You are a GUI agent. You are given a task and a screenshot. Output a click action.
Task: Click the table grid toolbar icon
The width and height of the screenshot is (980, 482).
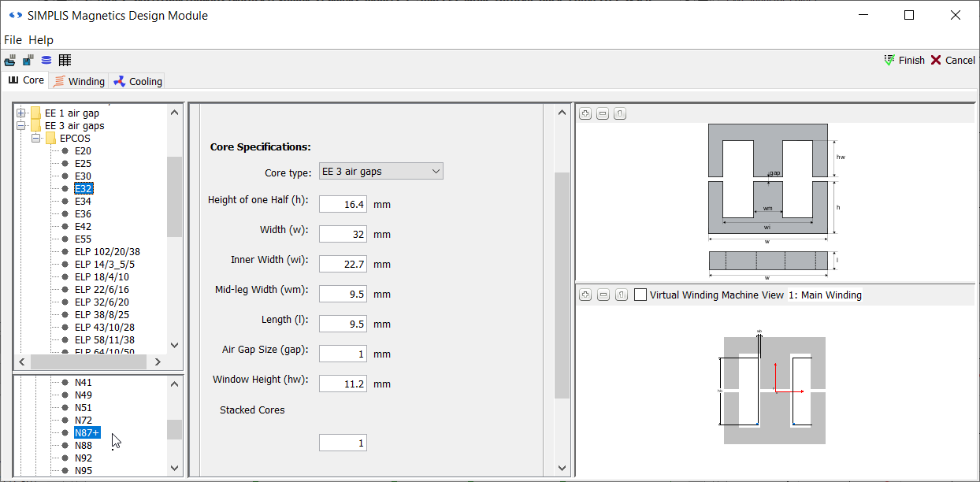click(x=65, y=61)
